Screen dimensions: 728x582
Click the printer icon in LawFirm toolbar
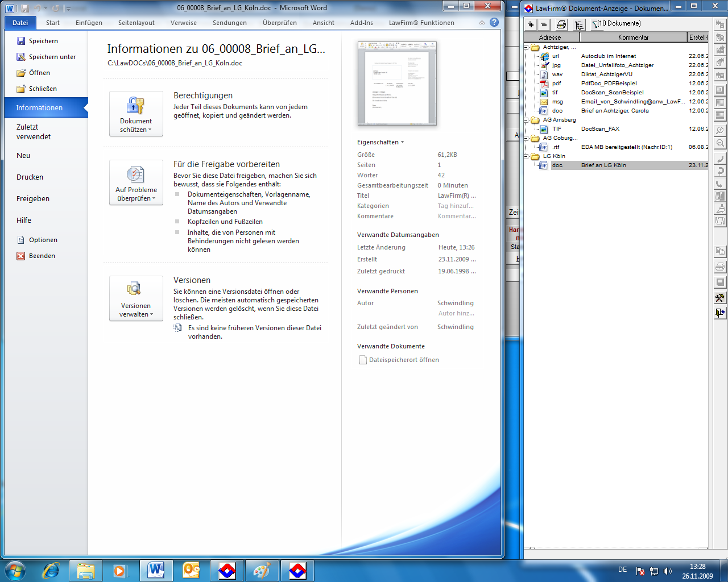pos(561,24)
